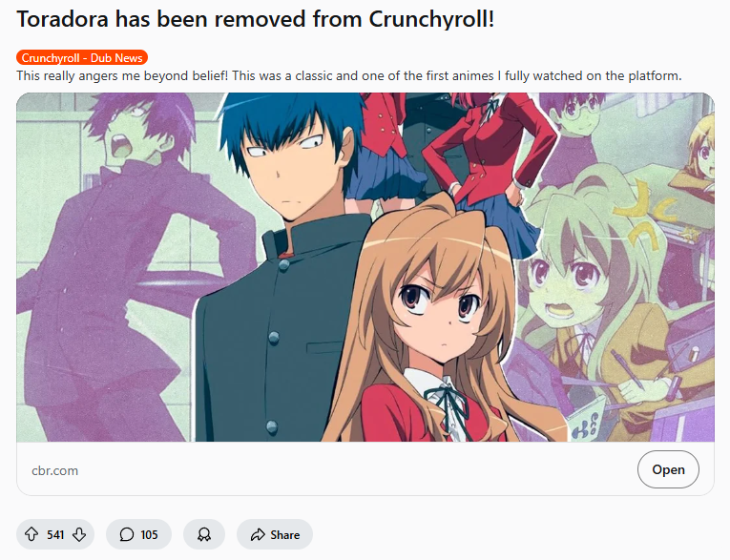This screenshot has width=730, height=560.
Task: Click the comment bubble icon
Action: click(127, 534)
